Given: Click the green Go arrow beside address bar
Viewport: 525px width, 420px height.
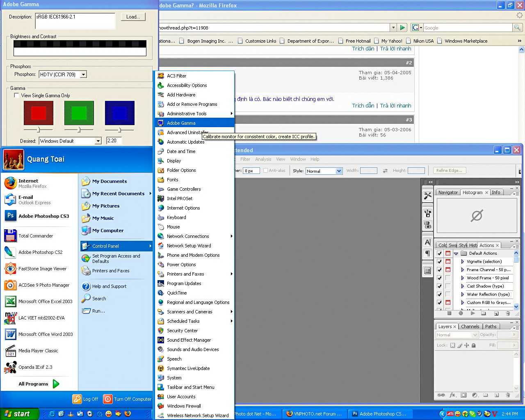Looking at the screenshot, I should (x=402, y=27).
